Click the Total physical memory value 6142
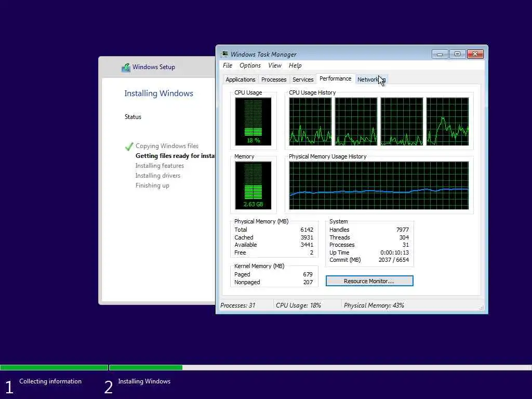This screenshot has width=532, height=399. point(307,230)
